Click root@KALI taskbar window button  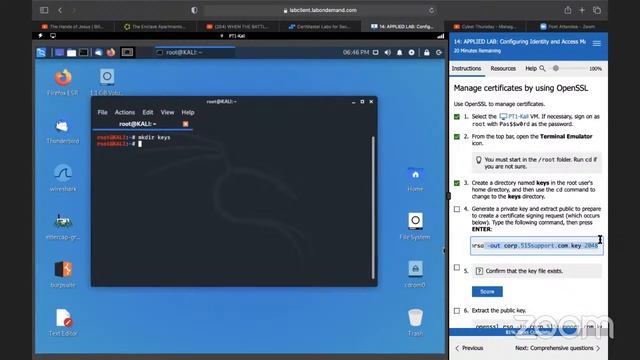(x=195, y=52)
